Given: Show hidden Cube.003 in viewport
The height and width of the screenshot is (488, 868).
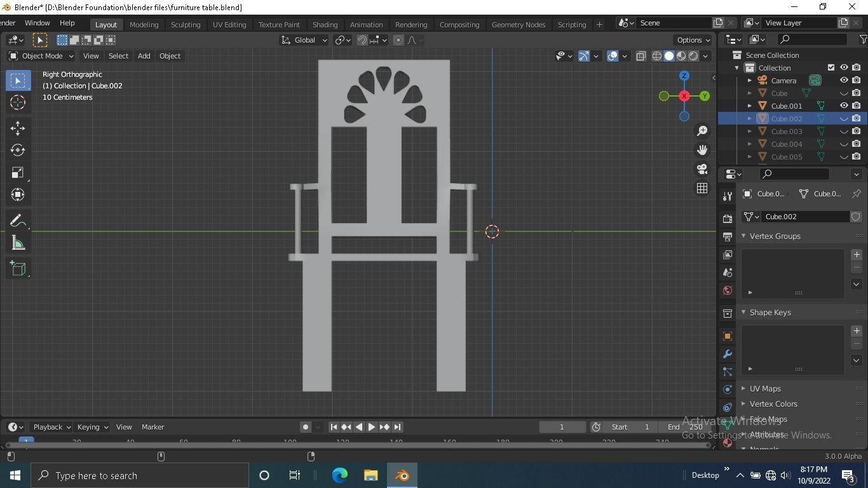Looking at the screenshot, I should pos(844,131).
